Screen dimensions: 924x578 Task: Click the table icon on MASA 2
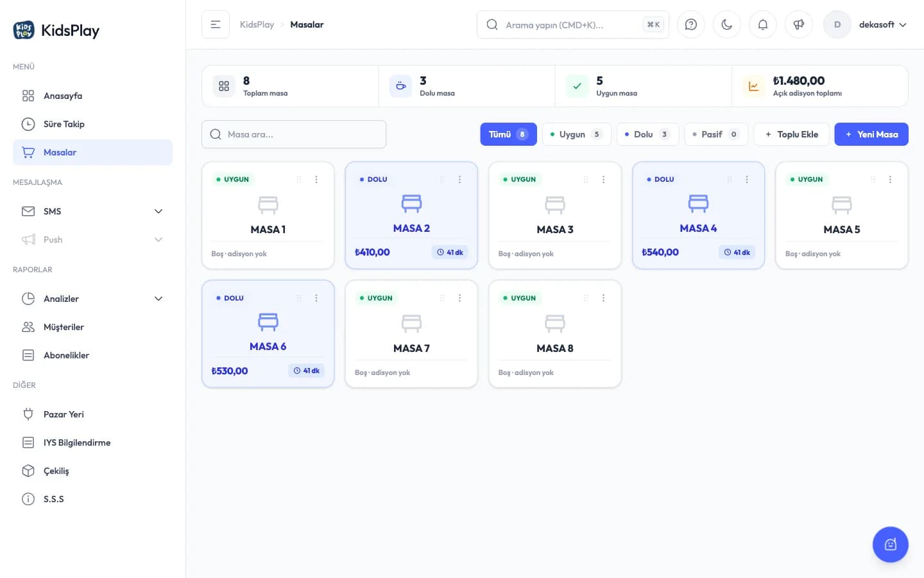pyautogui.click(x=411, y=204)
